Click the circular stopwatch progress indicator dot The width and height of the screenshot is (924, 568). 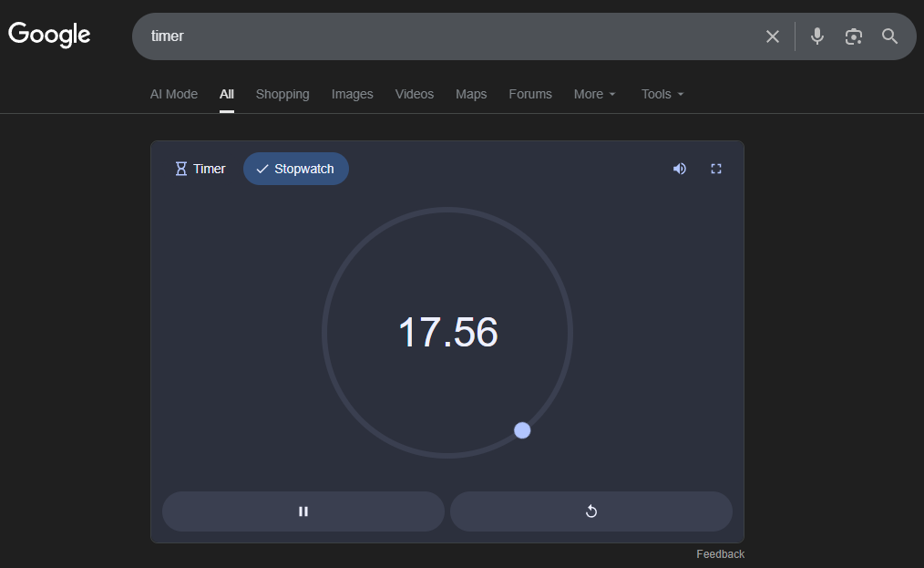[x=522, y=429]
